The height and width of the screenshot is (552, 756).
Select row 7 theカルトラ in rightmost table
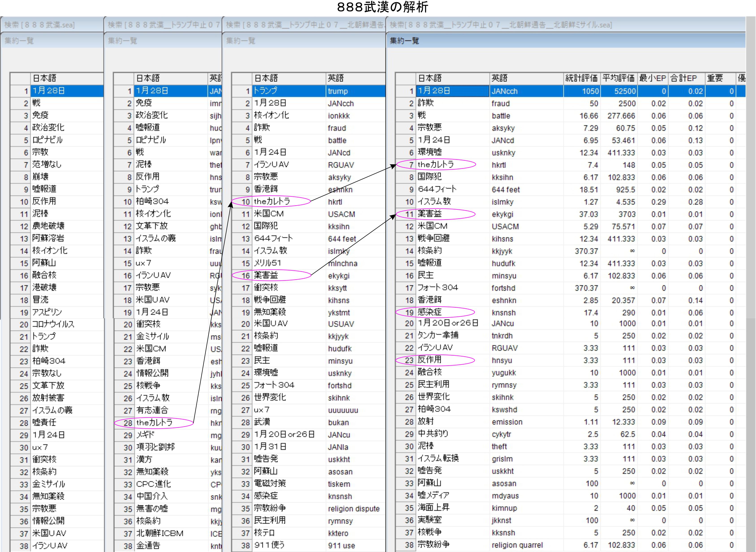pyautogui.click(x=436, y=164)
